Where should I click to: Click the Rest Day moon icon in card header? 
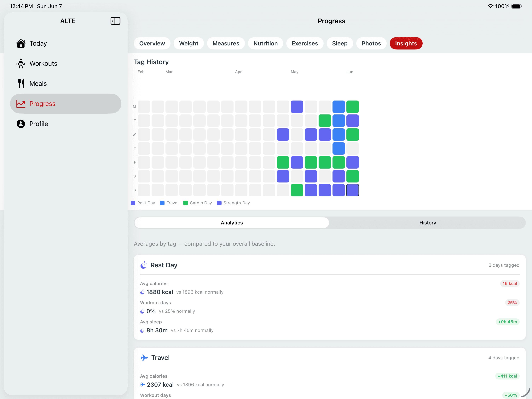[144, 265]
